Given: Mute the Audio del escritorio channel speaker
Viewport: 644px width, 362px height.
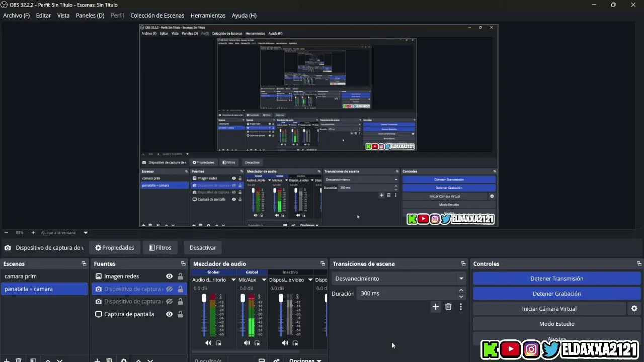Looking at the screenshot, I should coord(208,343).
